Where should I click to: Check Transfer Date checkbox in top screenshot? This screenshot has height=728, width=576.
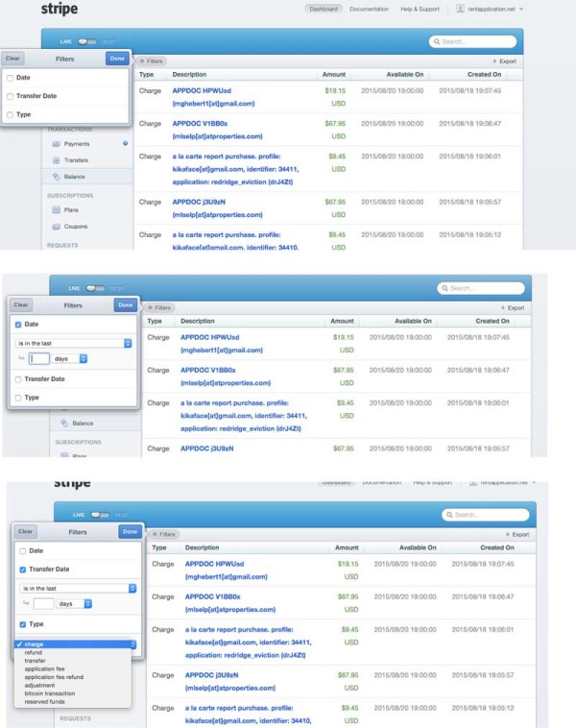pos(10,96)
